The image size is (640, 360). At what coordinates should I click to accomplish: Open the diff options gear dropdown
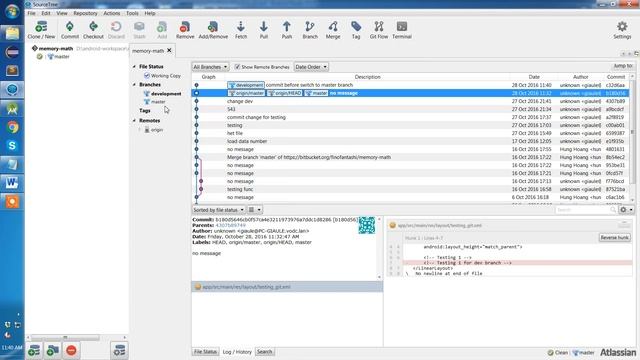click(x=626, y=210)
